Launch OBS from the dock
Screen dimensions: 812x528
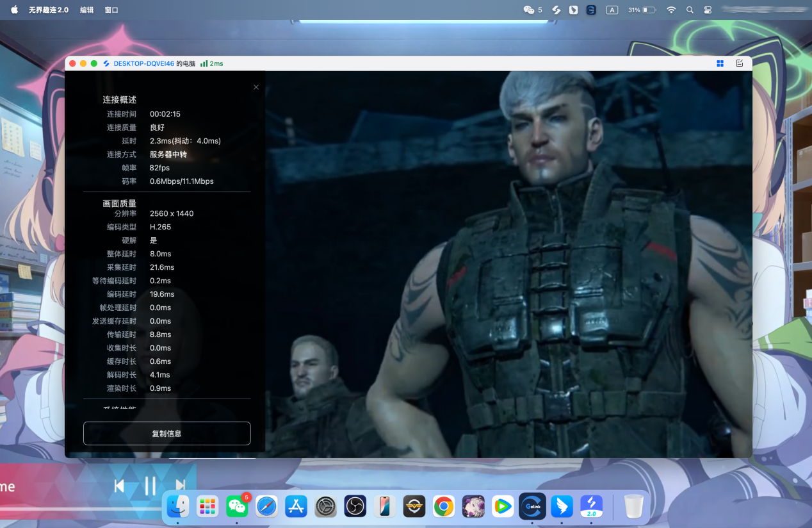[x=355, y=506]
